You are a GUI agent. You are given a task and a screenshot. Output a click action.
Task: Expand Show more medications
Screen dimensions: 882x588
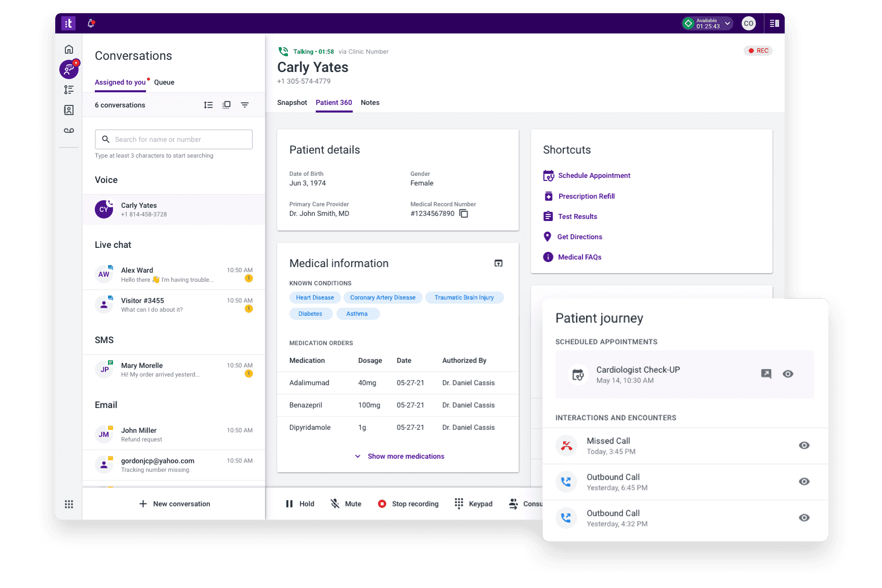399,456
